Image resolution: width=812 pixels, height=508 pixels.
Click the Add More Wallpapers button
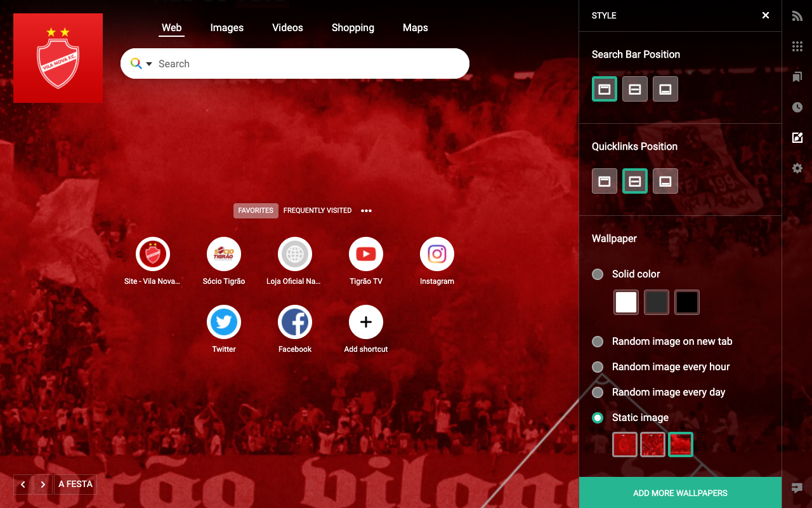click(x=680, y=493)
